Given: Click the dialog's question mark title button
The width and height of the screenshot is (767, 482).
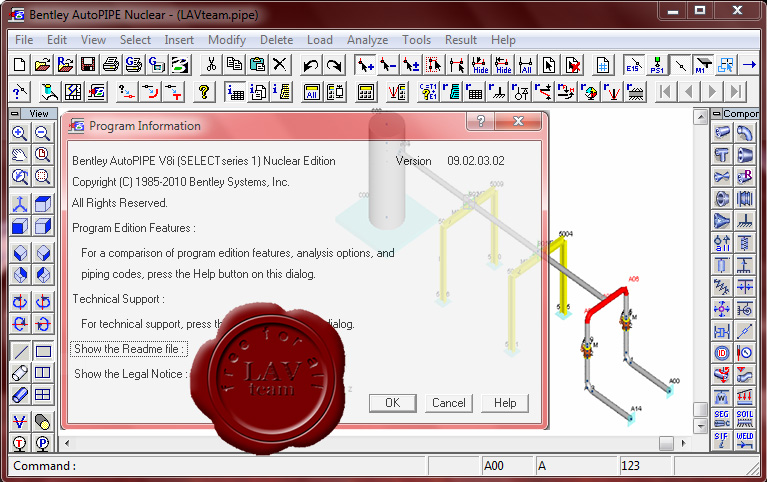Looking at the screenshot, I should (480, 121).
